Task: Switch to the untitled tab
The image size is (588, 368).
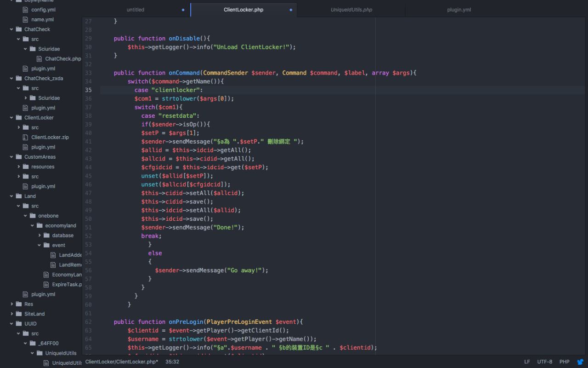Action: coord(136,10)
